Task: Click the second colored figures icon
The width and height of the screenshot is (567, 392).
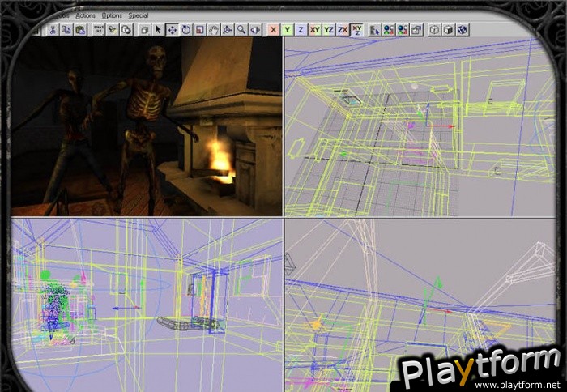Action: [403, 30]
